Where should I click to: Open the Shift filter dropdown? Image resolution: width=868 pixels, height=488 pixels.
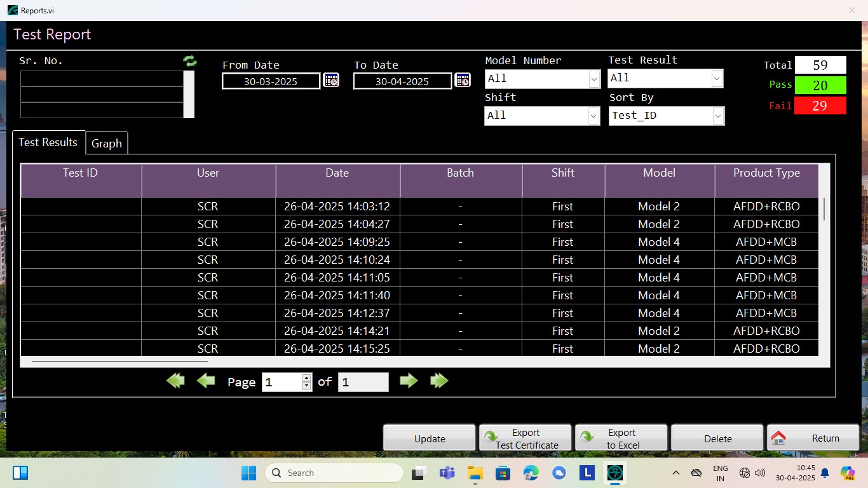point(594,116)
